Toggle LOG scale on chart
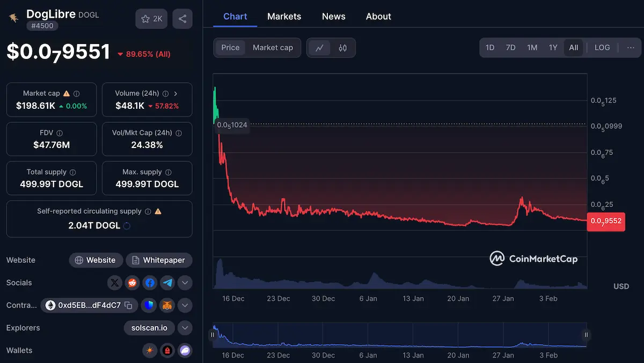 [602, 48]
